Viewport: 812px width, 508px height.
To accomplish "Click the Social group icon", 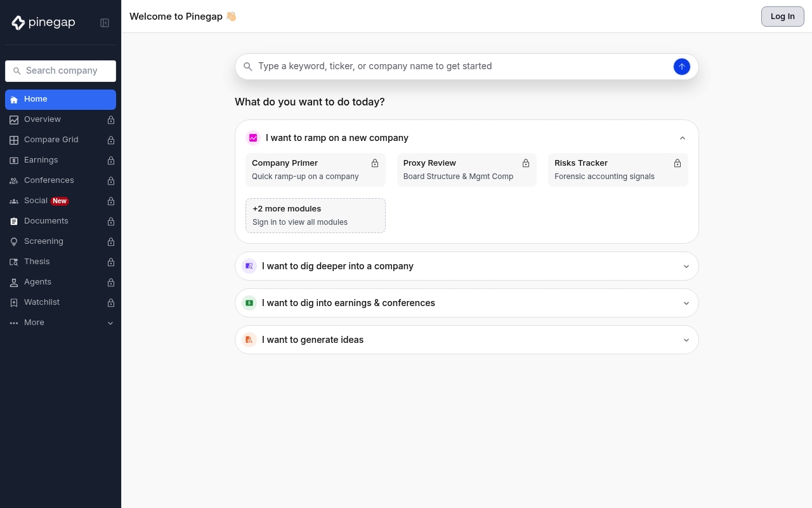I will coord(14,201).
